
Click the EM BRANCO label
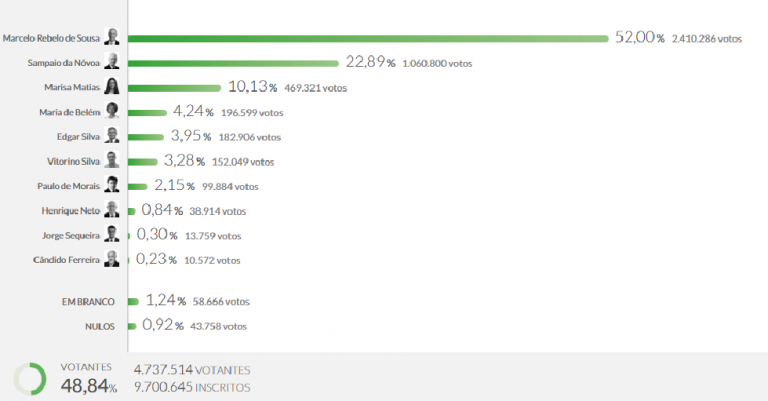coord(88,301)
